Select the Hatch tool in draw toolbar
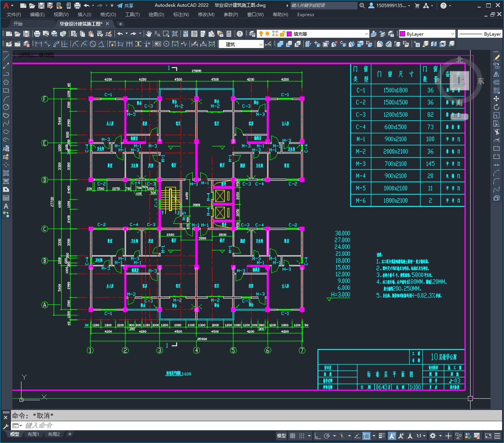 (6, 173)
